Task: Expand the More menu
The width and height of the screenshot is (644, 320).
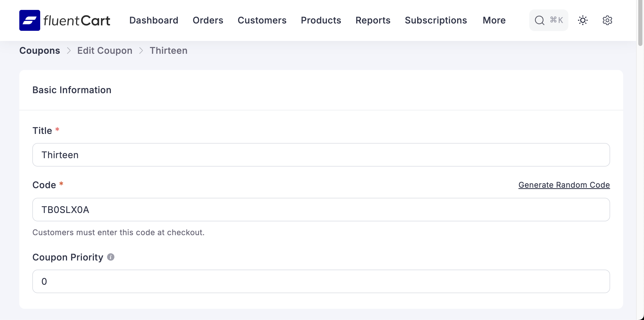Action: pyautogui.click(x=494, y=20)
